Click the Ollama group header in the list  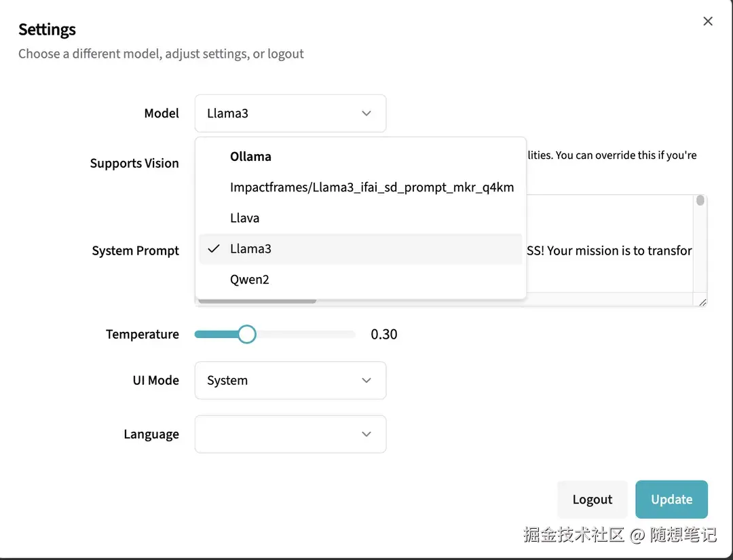click(250, 157)
